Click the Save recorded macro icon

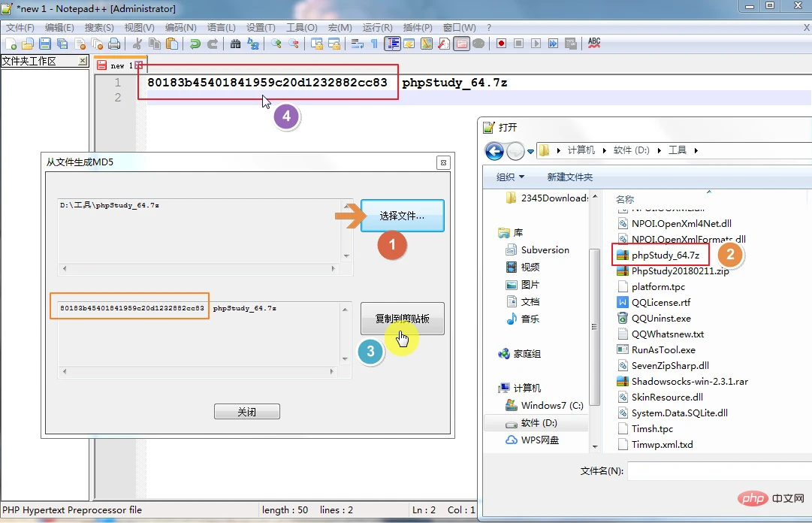(571, 44)
